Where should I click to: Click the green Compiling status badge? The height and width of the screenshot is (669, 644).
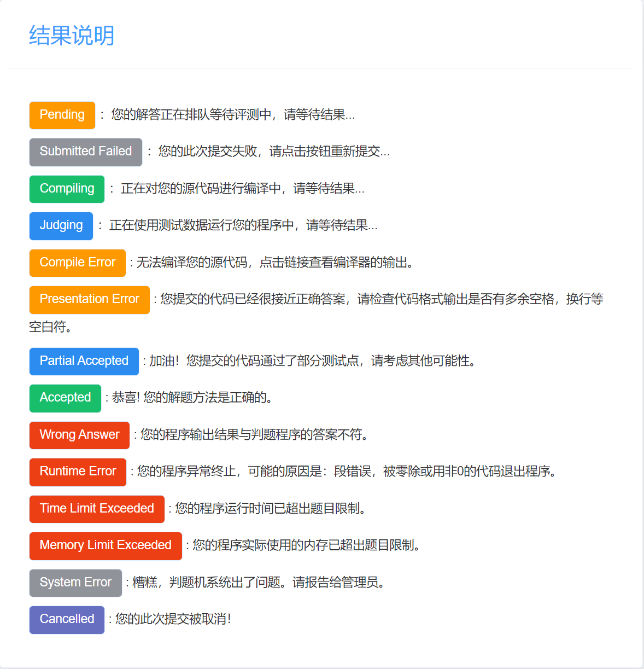point(67,189)
